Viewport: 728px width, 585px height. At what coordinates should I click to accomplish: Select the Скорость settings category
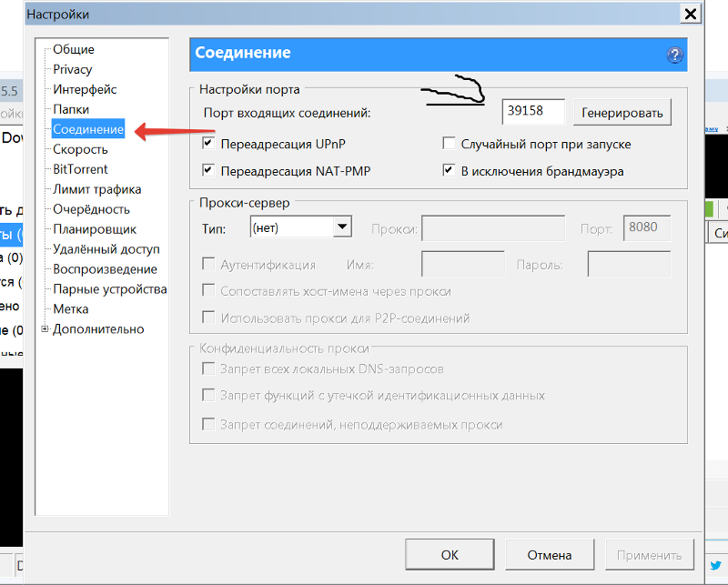point(80,149)
